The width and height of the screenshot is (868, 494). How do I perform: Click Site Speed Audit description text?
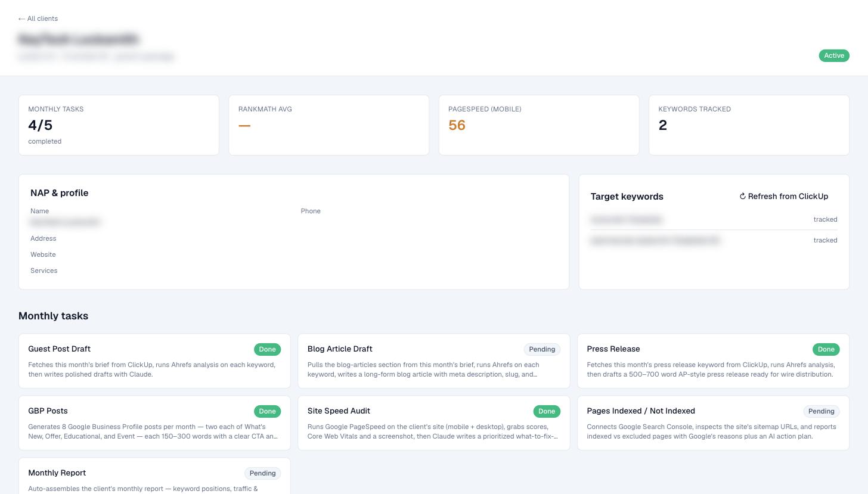coord(433,431)
